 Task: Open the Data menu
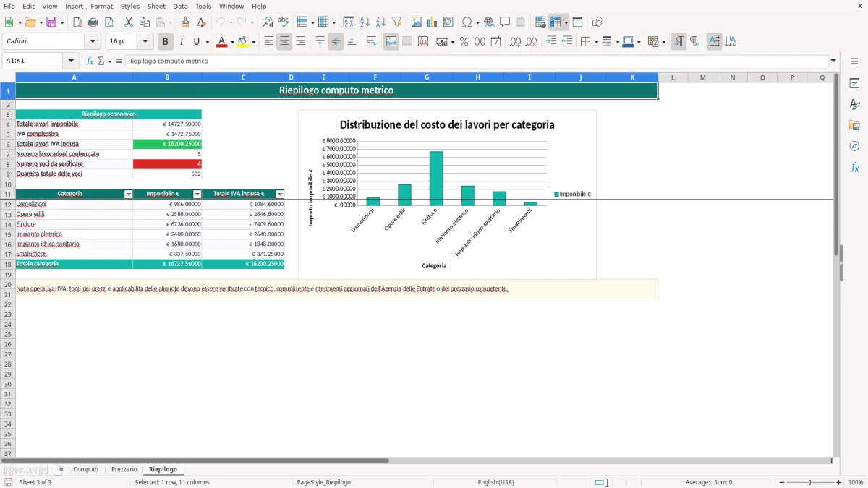pos(180,6)
